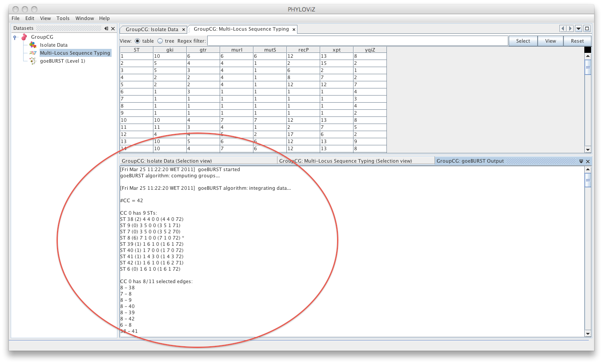This screenshot has width=603, height=364.
Task: Click the '8 - 40' edge line
Action: coord(127,306)
